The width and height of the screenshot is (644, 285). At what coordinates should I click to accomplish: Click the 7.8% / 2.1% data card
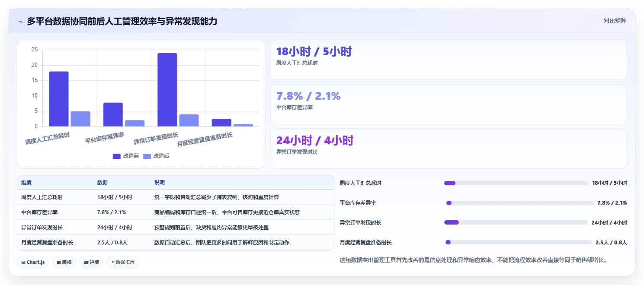449,104
